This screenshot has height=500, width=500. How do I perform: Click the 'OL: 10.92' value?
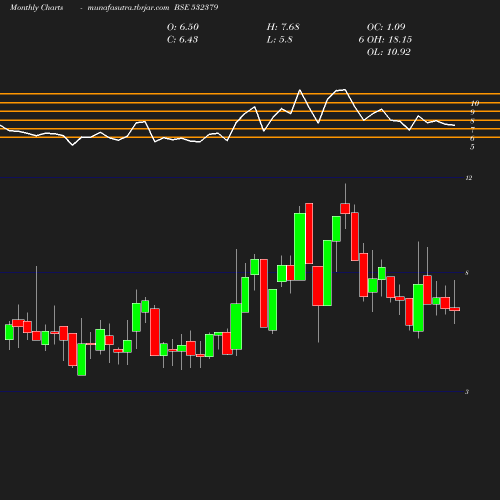click(389, 52)
